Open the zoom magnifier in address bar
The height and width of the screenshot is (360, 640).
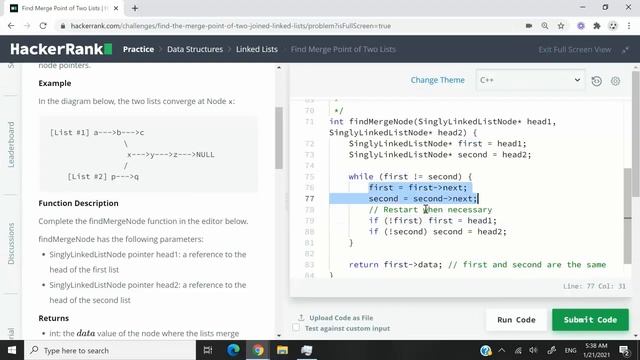click(545, 26)
